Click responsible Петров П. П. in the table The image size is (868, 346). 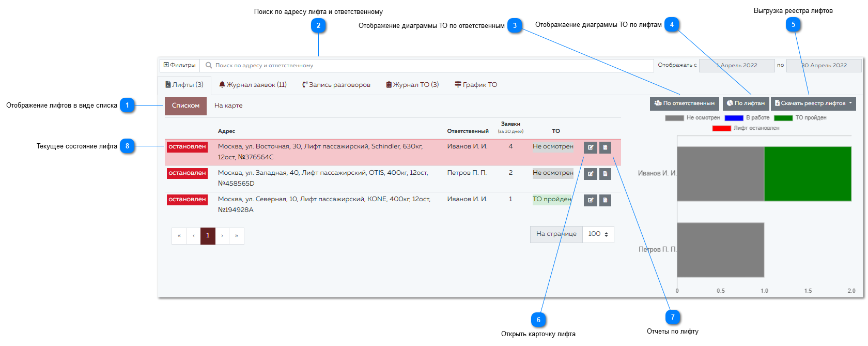[x=467, y=173]
